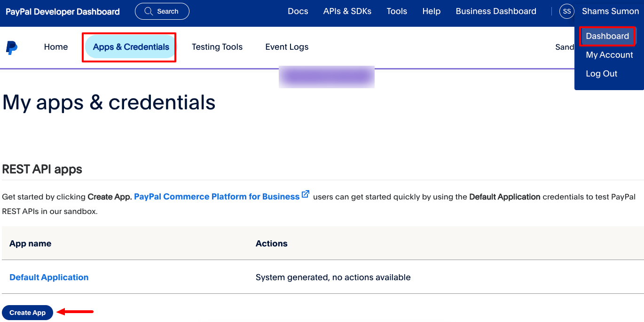Click the PayPal Developer Dashboard logo text

click(x=63, y=11)
